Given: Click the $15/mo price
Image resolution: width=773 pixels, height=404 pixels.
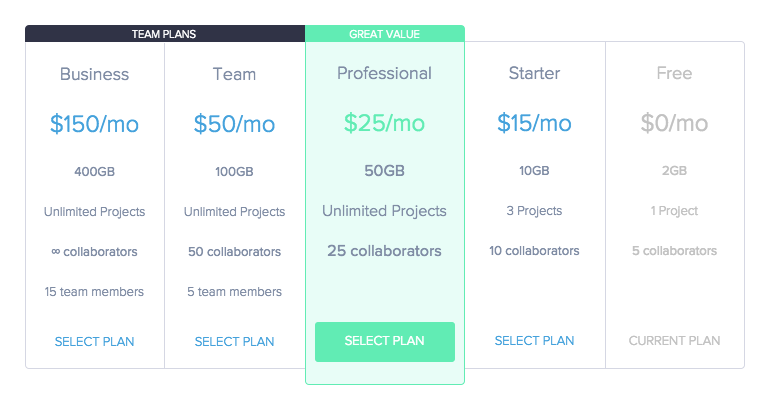Looking at the screenshot, I should (534, 122).
